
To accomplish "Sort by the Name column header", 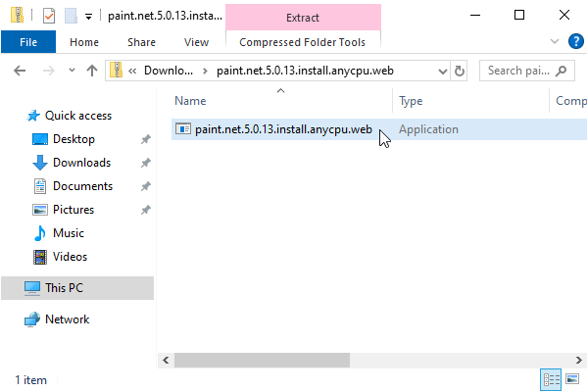I will tap(190, 101).
